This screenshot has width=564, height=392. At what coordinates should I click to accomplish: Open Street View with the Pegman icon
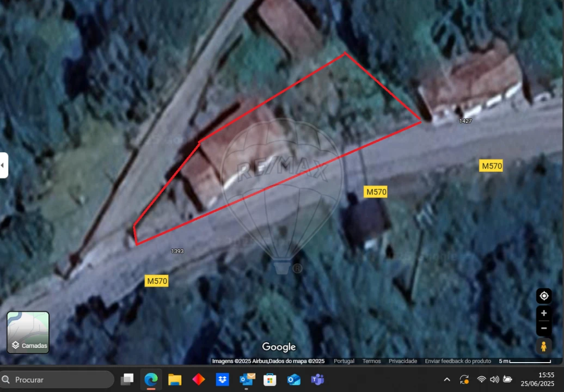[x=544, y=346]
